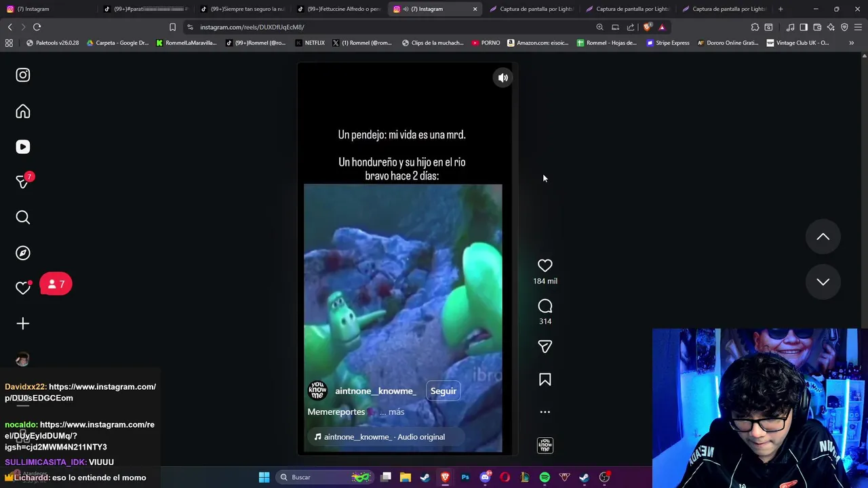Open the browser hamburger menu
This screenshot has height=488, width=868.
[x=858, y=27]
